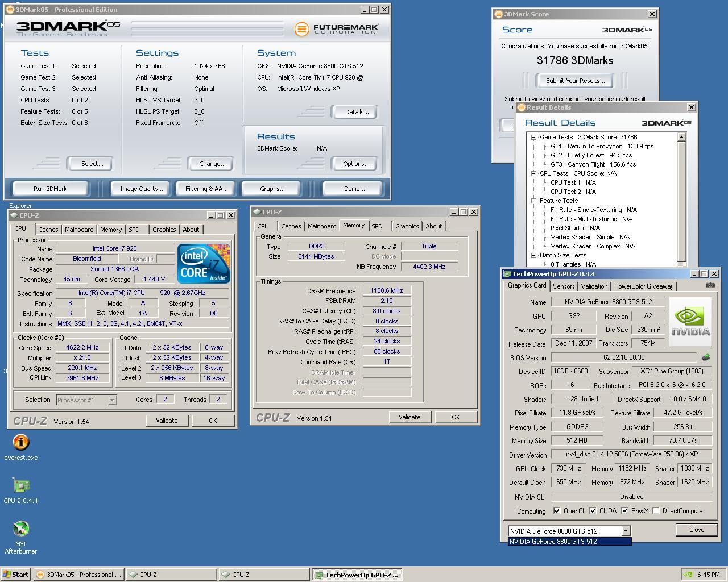Click the BIOS save chip icon in GPU-Z
The image size is (728, 582).
click(706, 357)
